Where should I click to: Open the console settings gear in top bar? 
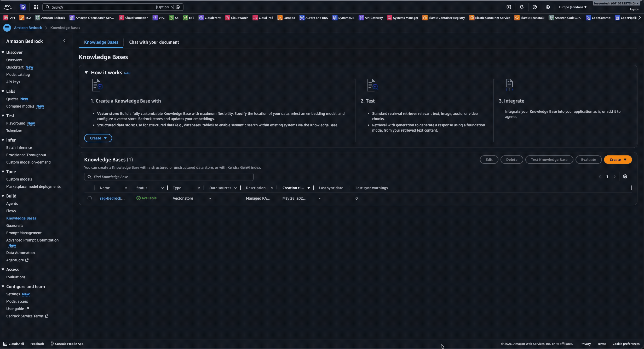coord(548,7)
